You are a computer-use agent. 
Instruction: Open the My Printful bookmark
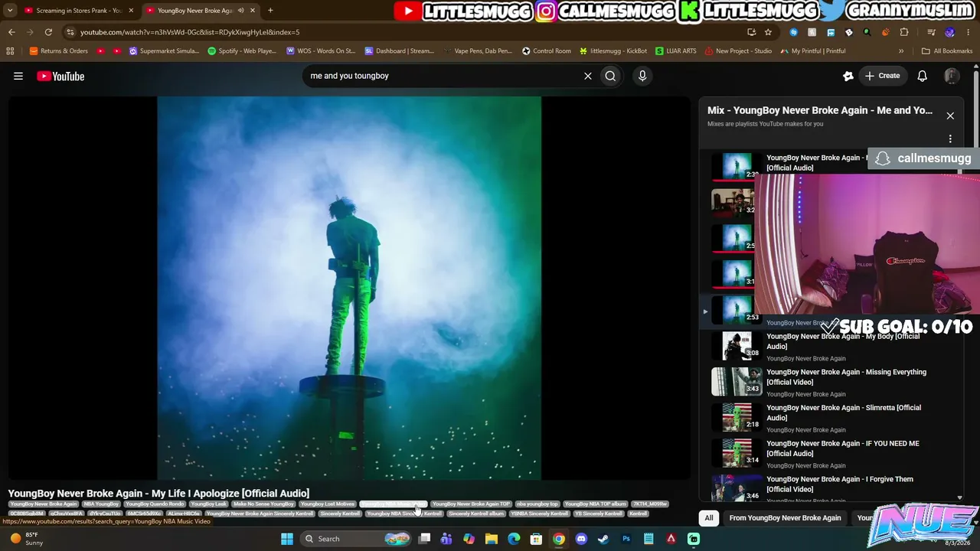coord(813,51)
